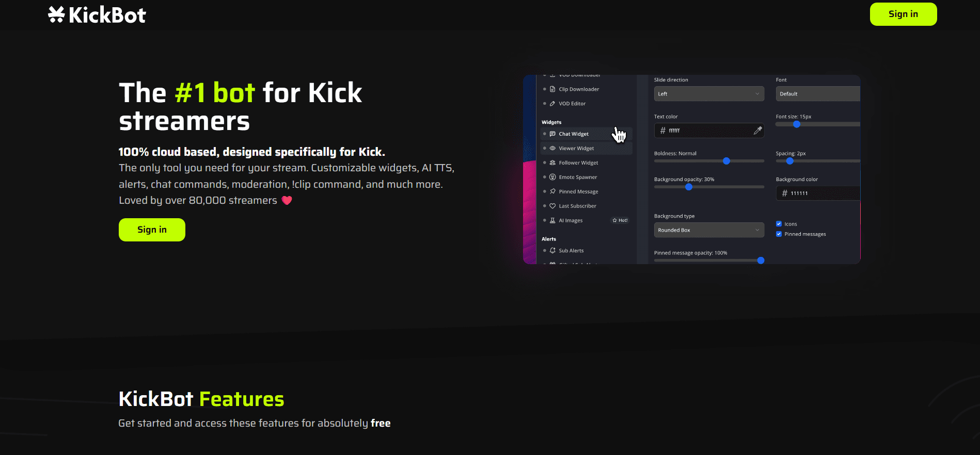Click the bold word "free" in the features subtitle
Viewport: 980px width, 455px height.
(x=381, y=424)
